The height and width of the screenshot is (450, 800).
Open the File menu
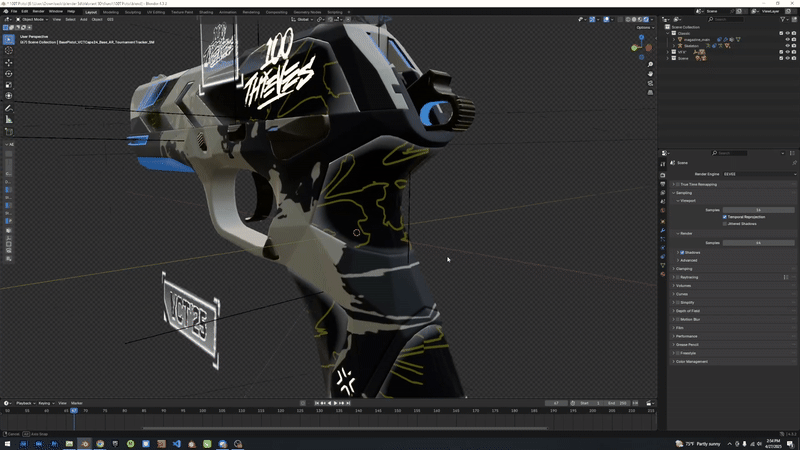(x=14, y=11)
